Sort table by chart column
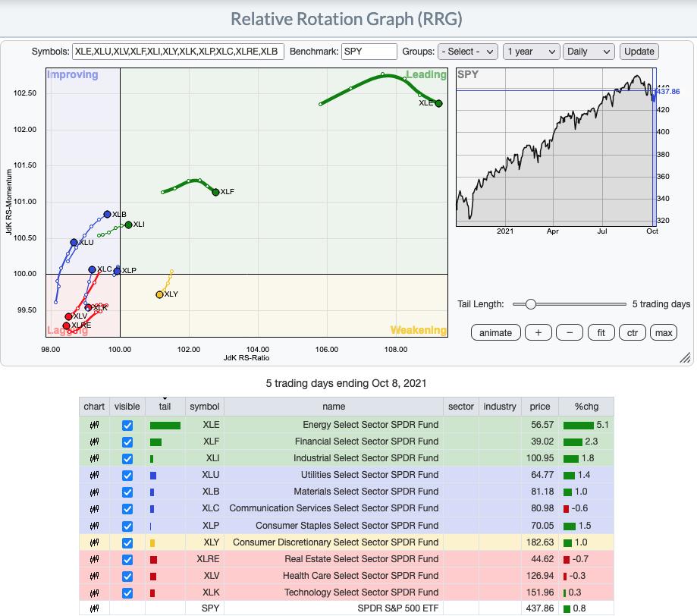697x616 pixels. pos(94,407)
